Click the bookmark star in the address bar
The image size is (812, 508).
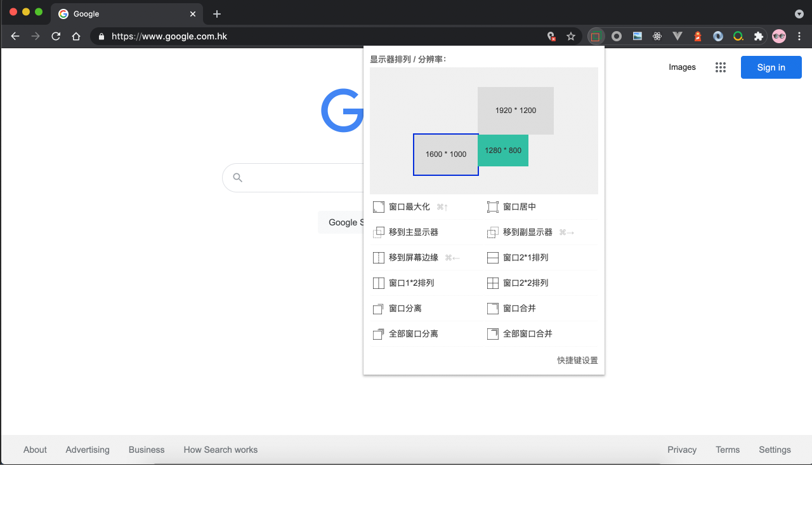point(570,36)
